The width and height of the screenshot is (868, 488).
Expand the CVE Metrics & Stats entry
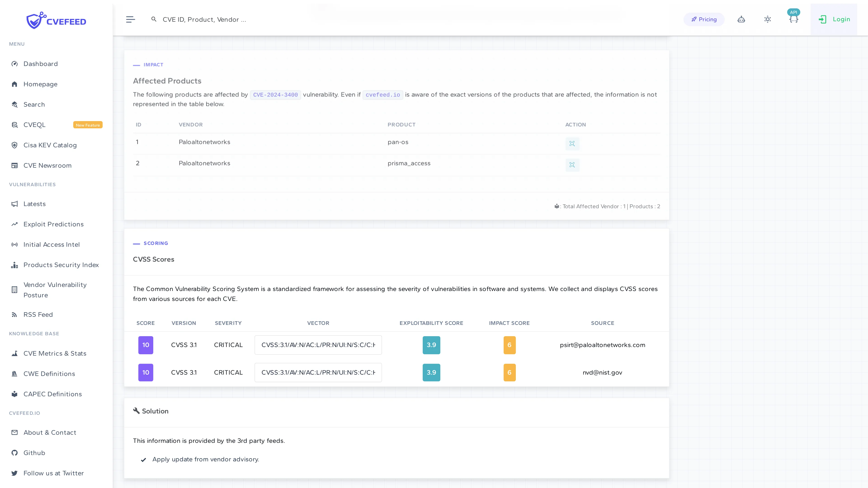tap(54, 353)
